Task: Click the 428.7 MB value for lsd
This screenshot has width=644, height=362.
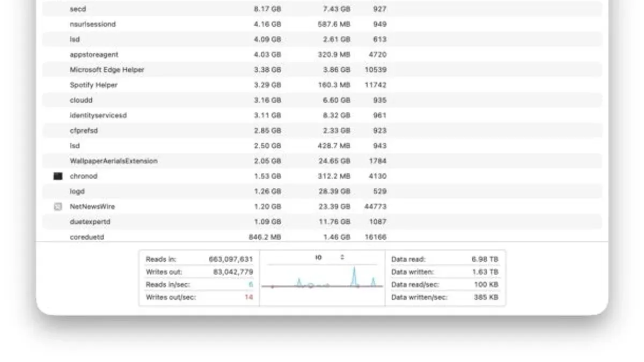Action: point(333,146)
